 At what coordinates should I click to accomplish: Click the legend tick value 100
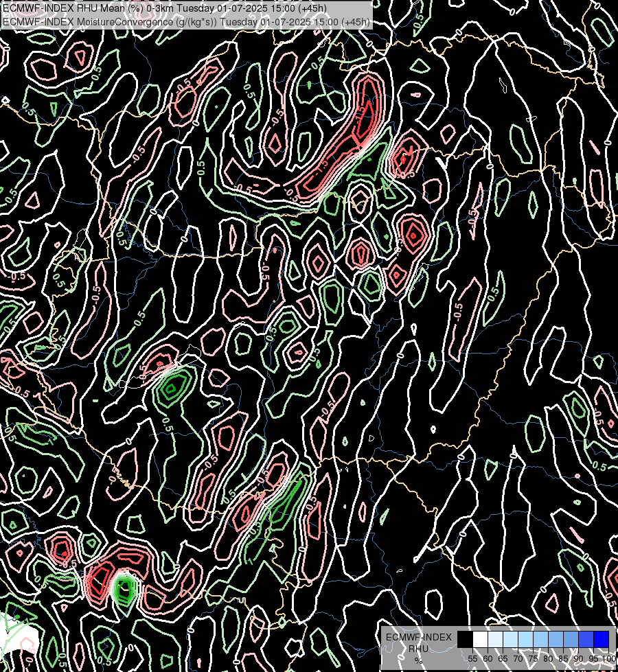click(x=609, y=659)
